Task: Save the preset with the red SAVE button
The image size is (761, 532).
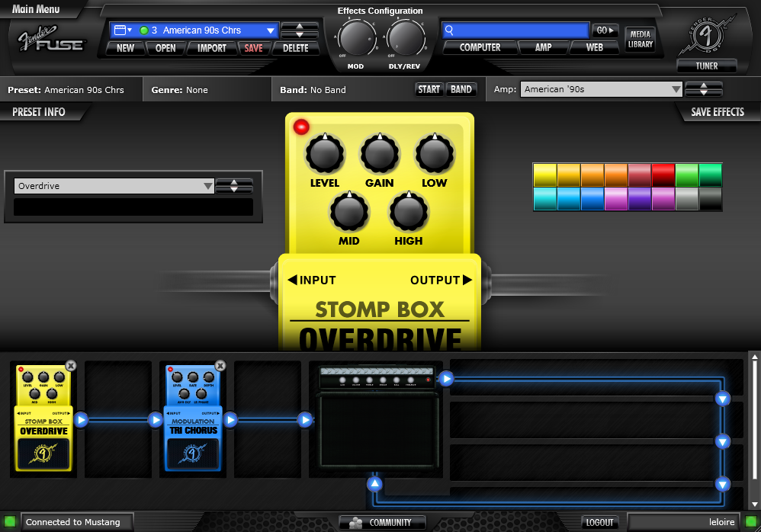Action: tap(253, 48)
